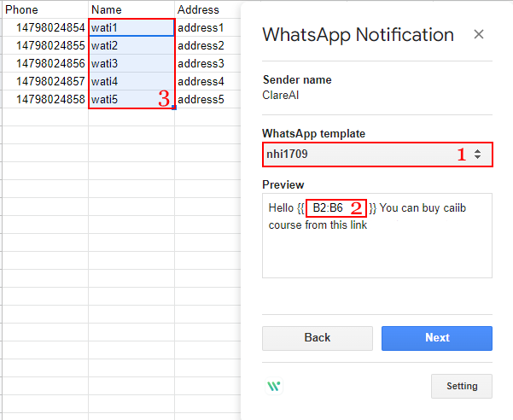Image resolution: width=513 pixels, height=420 pixels.
Task: Select the address1 cell
Action: pyautogui.click(x=207, y=27)
